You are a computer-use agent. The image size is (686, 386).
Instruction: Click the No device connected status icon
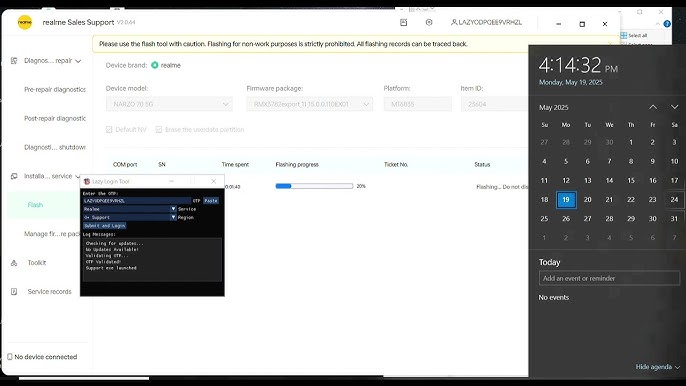10,357
